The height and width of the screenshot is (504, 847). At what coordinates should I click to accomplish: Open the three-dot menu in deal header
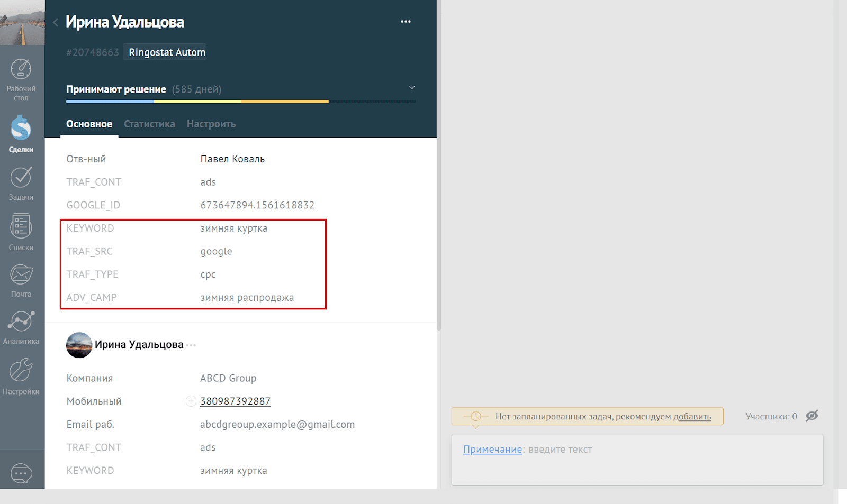click(406, 22)
